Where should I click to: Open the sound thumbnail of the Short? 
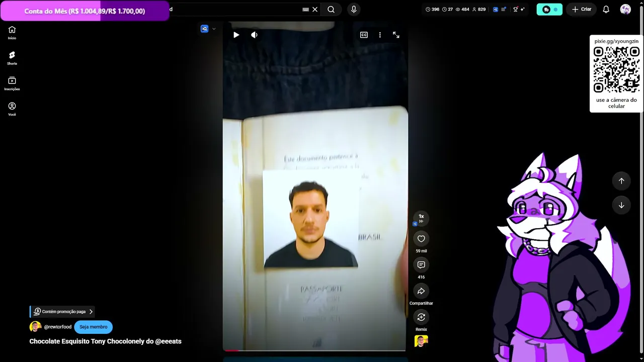(x=421, y=341)
